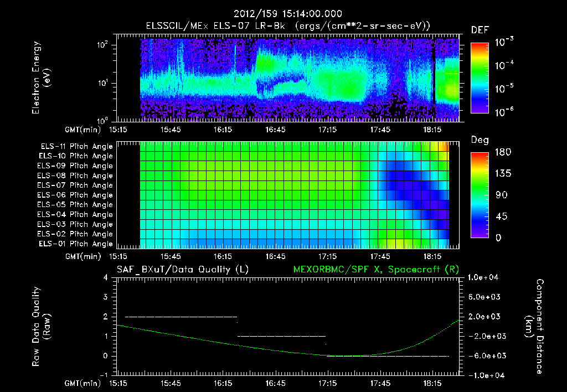Click 16:15 time tick under the bottom panel

(223, 383)
